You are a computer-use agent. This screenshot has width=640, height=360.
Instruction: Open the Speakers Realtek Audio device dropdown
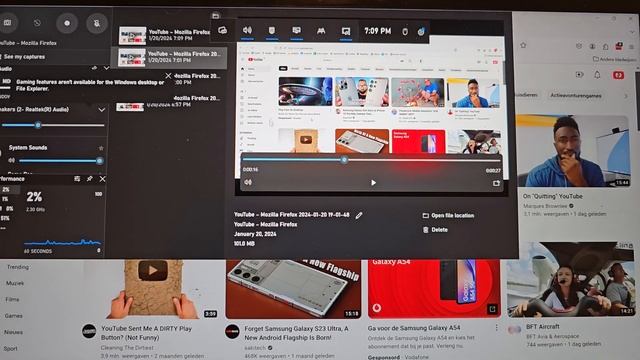(x=102, y=110)
